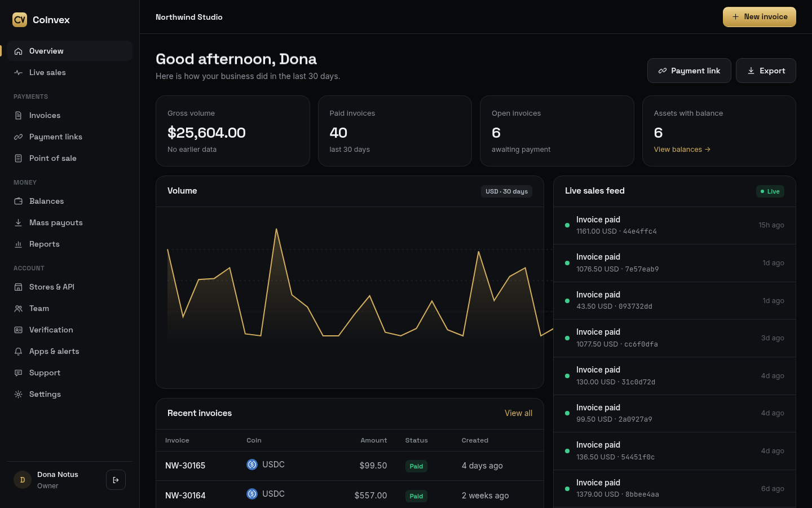Click the Point of sale icon
The width and height of the screenshot is (812, 508).
click(x=19, y=159)
